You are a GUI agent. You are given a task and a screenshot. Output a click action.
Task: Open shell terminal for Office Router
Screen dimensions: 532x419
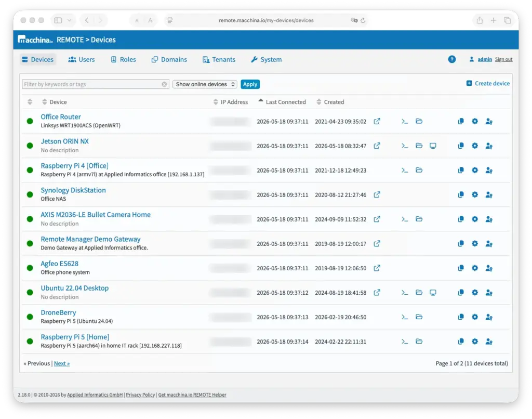[x=404, y=121]
